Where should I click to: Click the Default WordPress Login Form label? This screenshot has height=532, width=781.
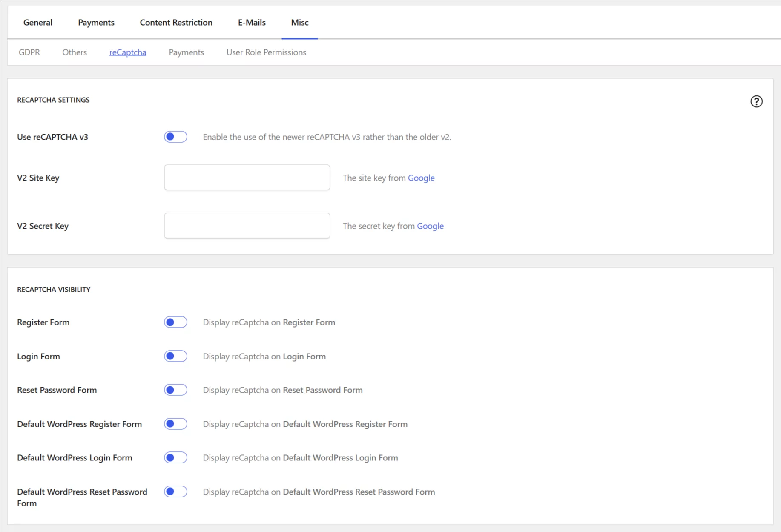pos(75,457)
